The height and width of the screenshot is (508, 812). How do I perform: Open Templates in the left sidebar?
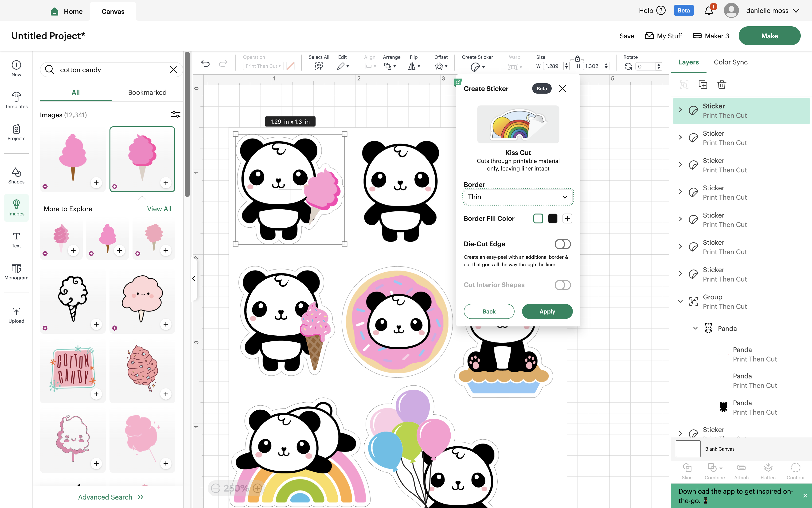click(x=16, y=100)
